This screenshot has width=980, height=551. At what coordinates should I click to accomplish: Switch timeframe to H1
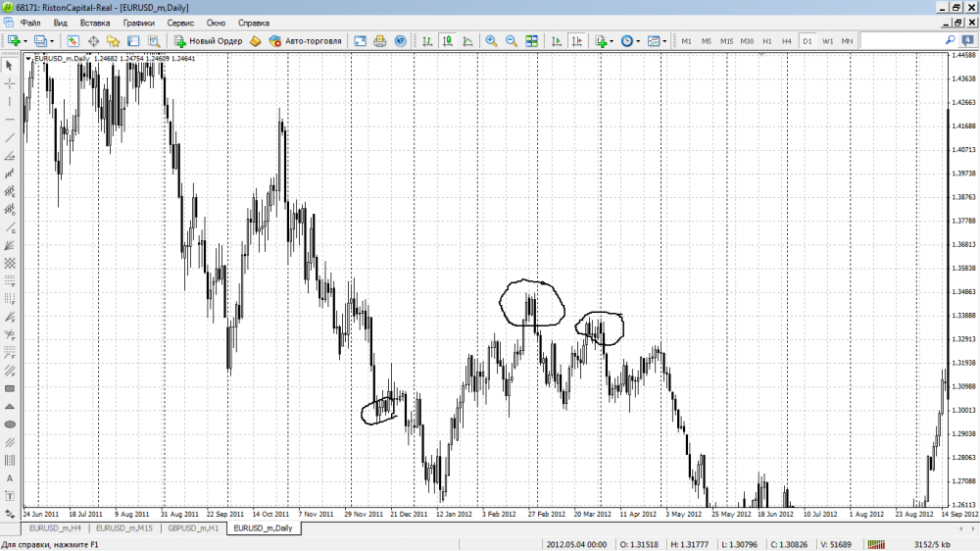pos(767,41)
